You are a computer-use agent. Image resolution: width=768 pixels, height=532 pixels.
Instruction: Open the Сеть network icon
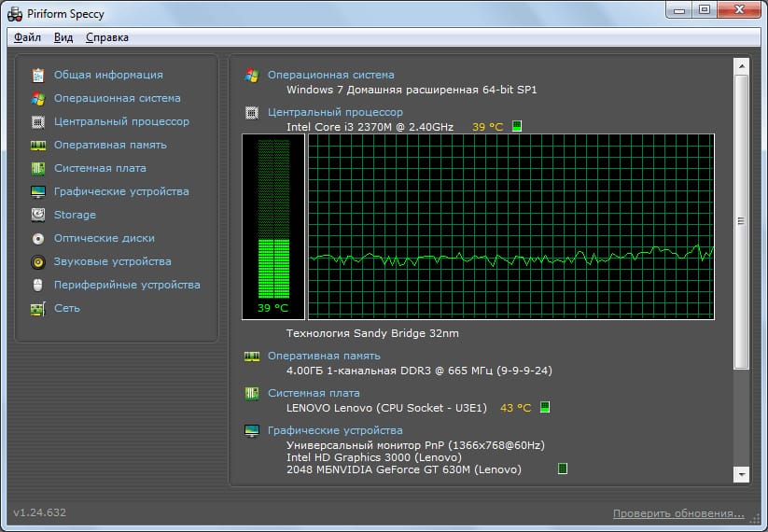click(x=38, y=308)
